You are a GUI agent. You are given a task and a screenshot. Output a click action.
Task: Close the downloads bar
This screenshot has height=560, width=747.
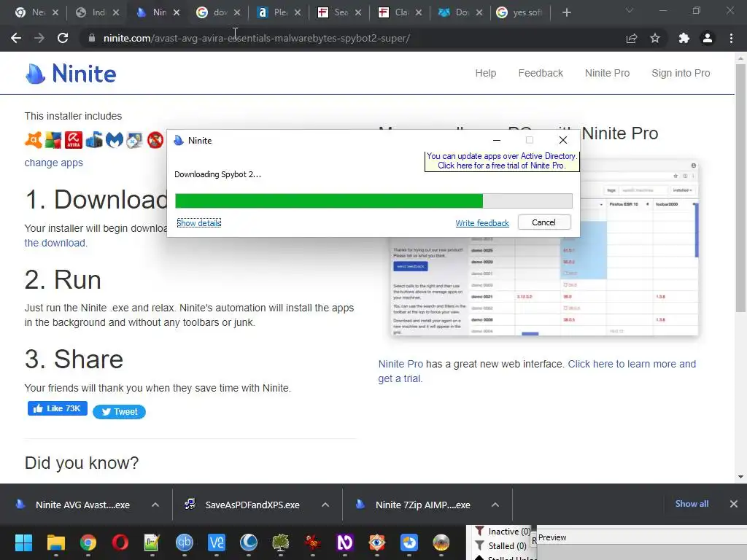pyautogui.click(x=734, y=504)
